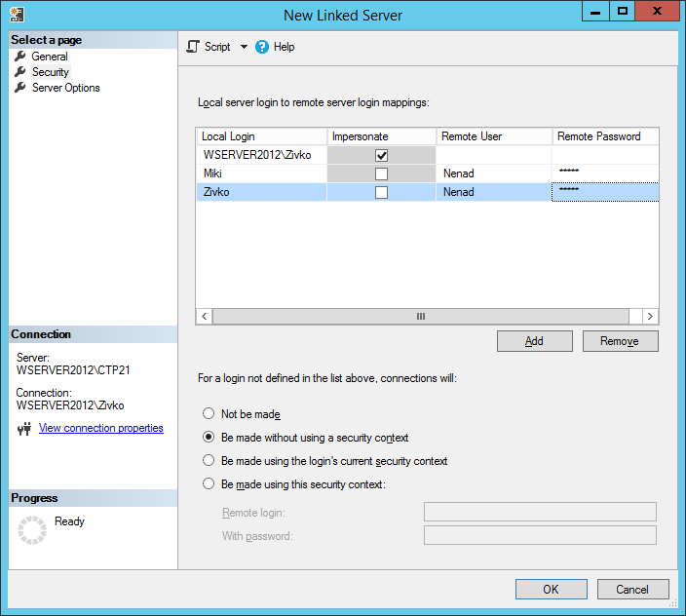Check Impersonate for Miki login
The image size is (686, 616).
(382, 173)
